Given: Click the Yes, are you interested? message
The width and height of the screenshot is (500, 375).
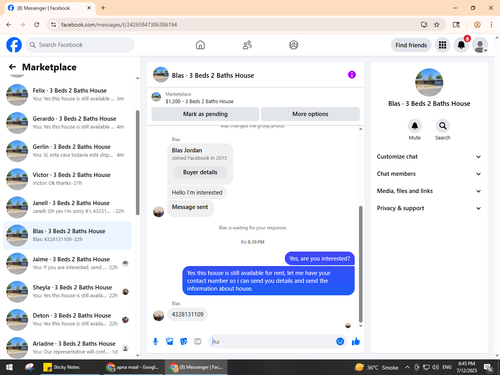Looking at the screenshot, I should pyautogui.click(x=319, y=259).
